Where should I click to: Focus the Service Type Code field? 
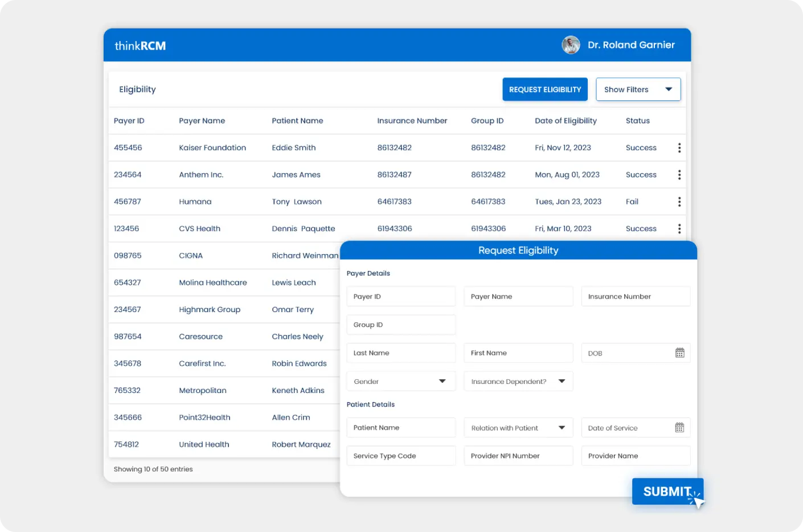pos(401,455)
